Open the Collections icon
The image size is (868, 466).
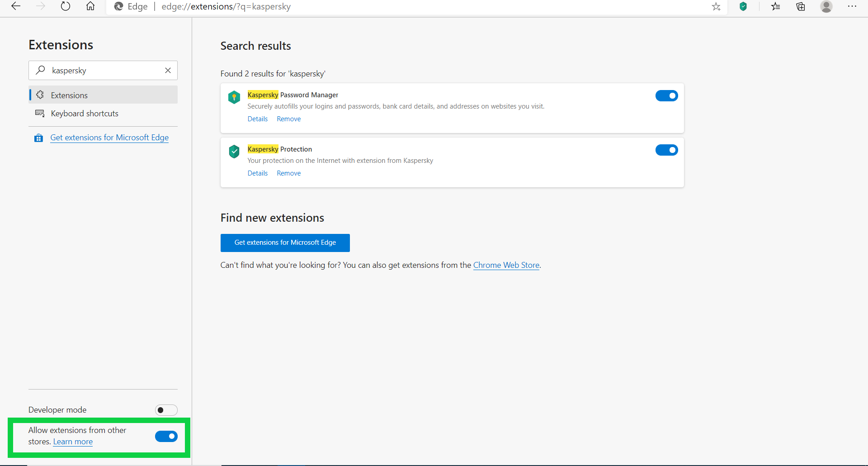pyautogui.click(x=801, y=6)
